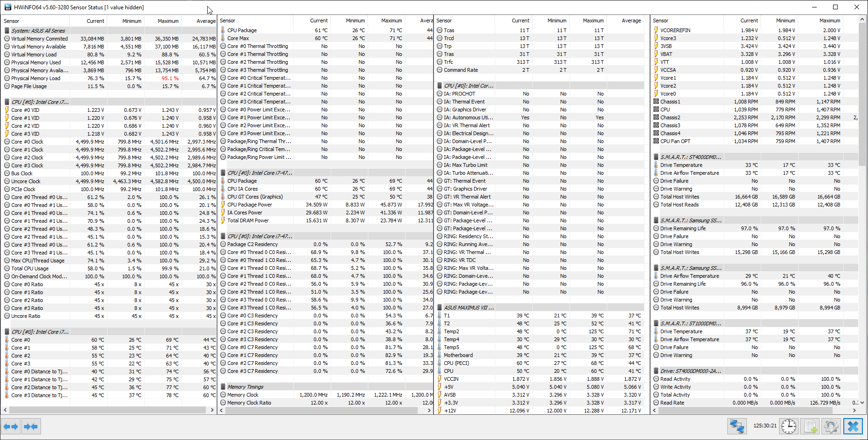Click the Current column header in first panel

pyautogui.click(x=95, y=21)
